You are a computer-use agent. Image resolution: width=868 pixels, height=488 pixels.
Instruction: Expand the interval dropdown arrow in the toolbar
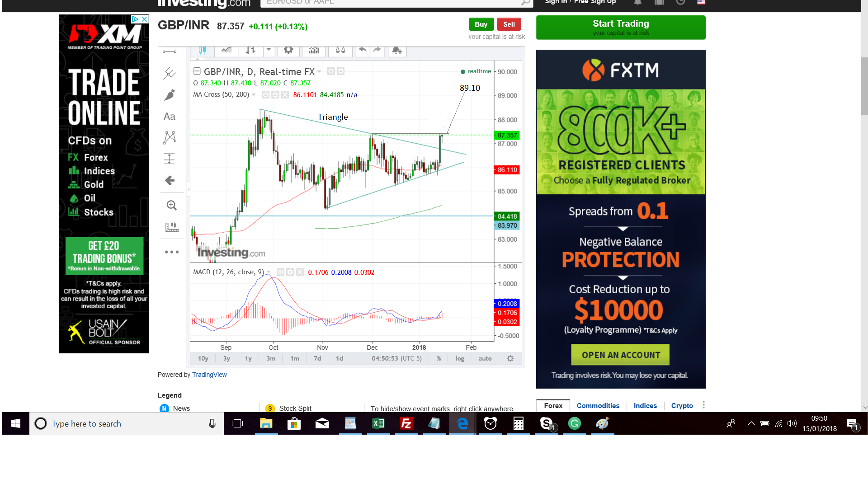(x=269, y=50)
